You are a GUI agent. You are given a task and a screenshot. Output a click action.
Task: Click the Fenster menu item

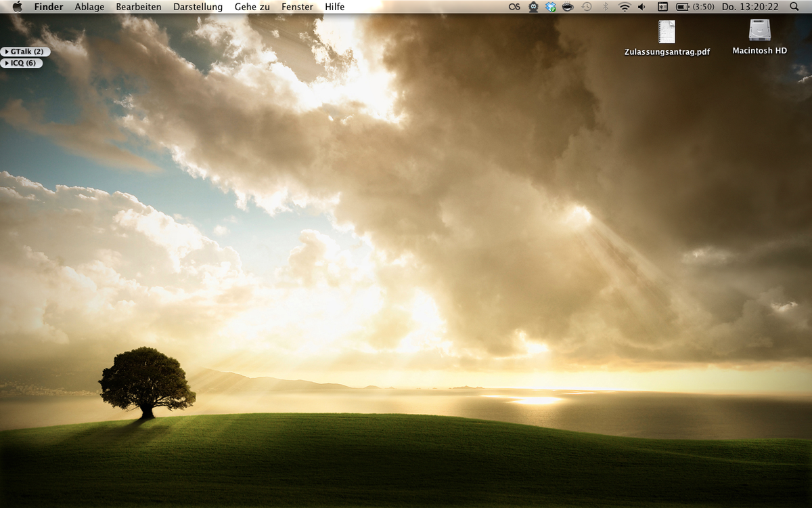point(297,7)
